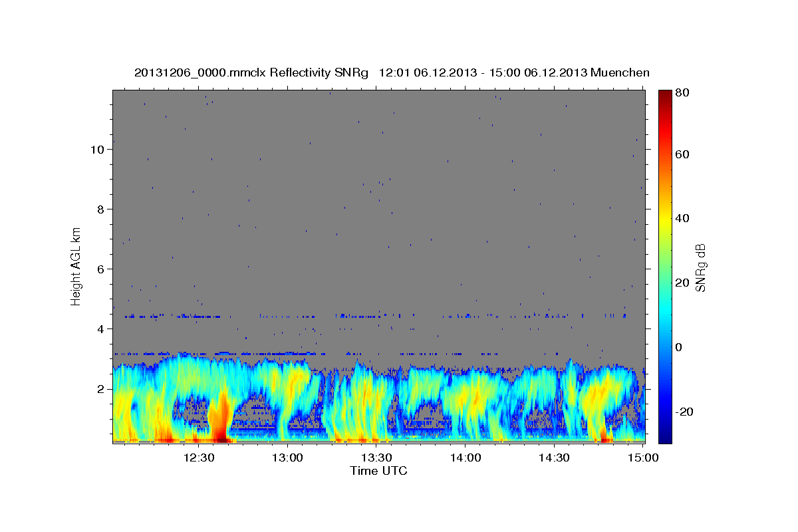Click the plot title text at the top

click(392, 72)
